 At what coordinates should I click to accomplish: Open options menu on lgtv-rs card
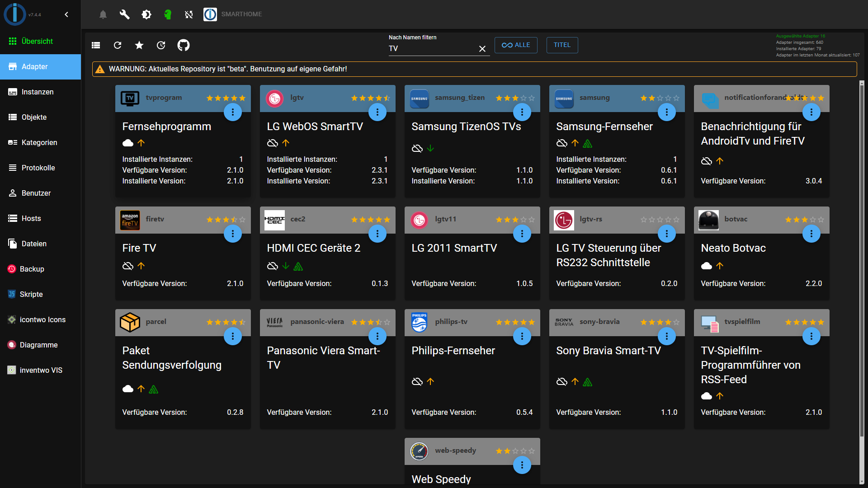coord(667,234)
